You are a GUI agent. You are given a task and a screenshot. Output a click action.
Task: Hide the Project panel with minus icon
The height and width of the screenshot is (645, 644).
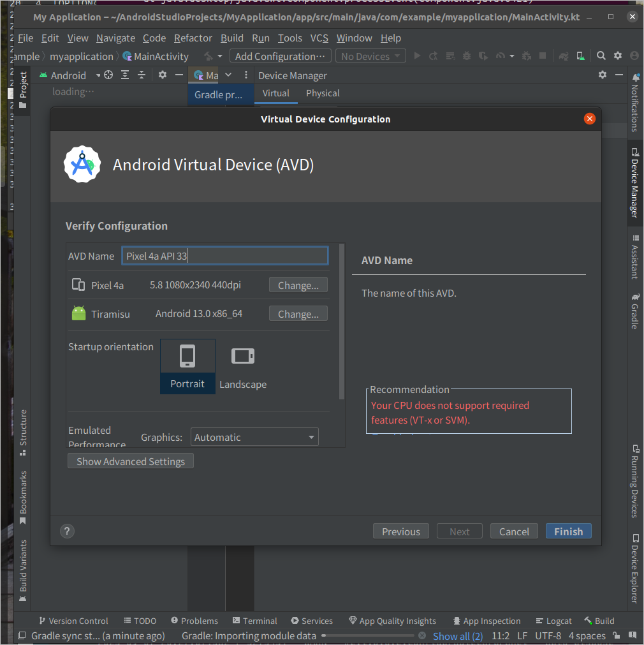pyautogui.click(x=179, y=75)
